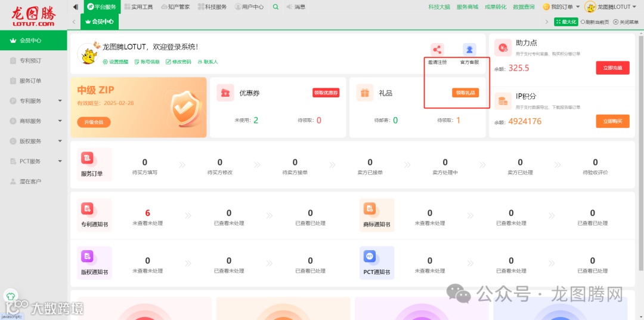
Task: Open the 联系人 link
Action: pos(208,61)
